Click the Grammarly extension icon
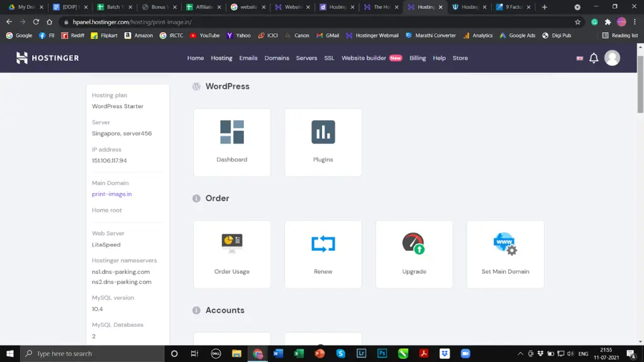Image resolution: width=644 pixels, height=362 pixels. pyautogui.click(x=594, y=22)
